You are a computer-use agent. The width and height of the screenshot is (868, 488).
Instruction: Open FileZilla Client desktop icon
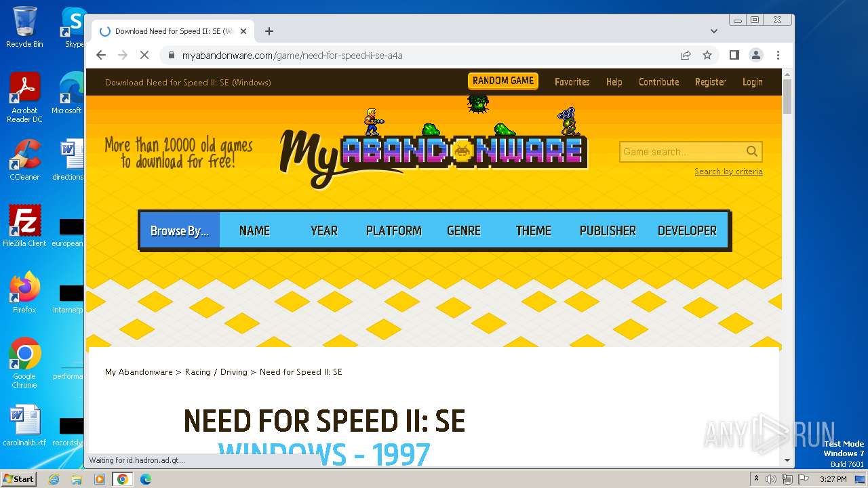24,226
